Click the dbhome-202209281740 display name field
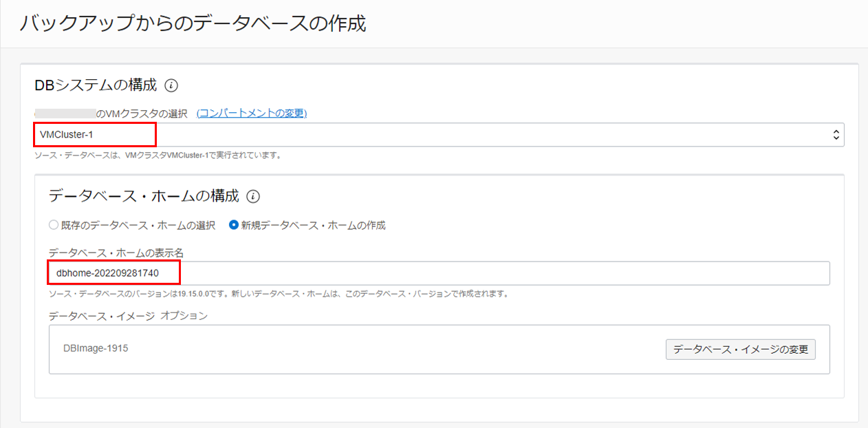Viewport: 868px width, 428px height. tap(439, 273)
